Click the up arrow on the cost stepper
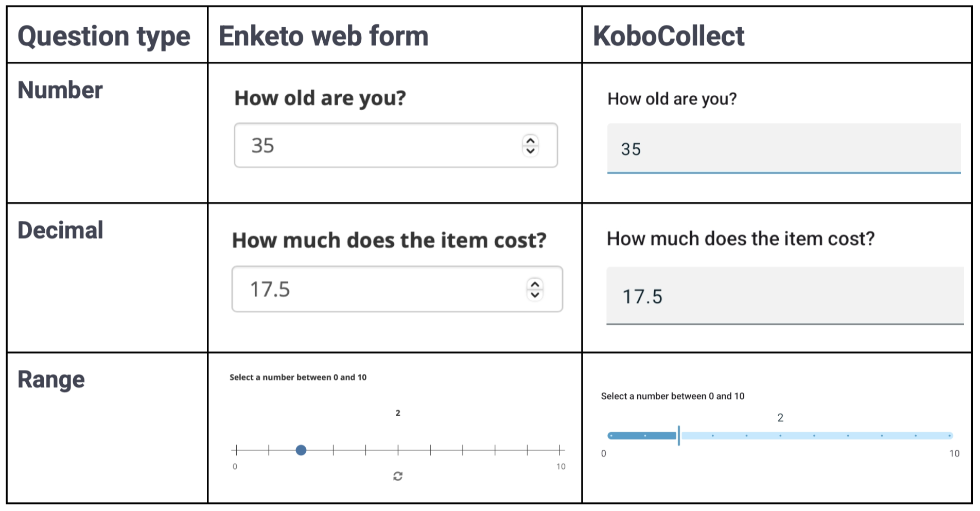Viewport: 980px width, 511px height. point(535,284)
